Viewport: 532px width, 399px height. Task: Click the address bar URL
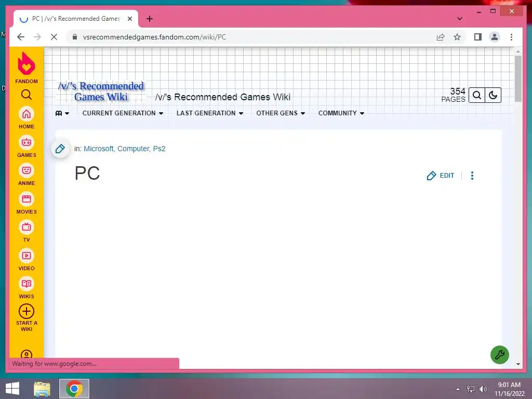[154, 37]
